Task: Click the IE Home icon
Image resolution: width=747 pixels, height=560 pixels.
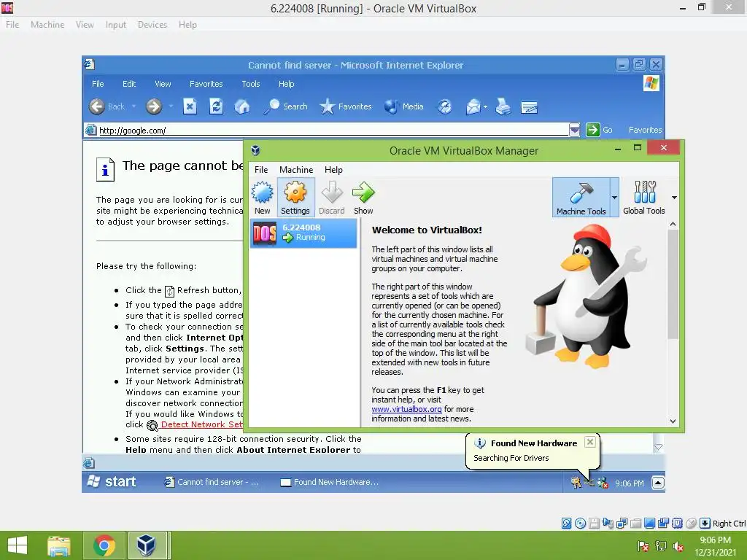Action: [x=242, y=106]
